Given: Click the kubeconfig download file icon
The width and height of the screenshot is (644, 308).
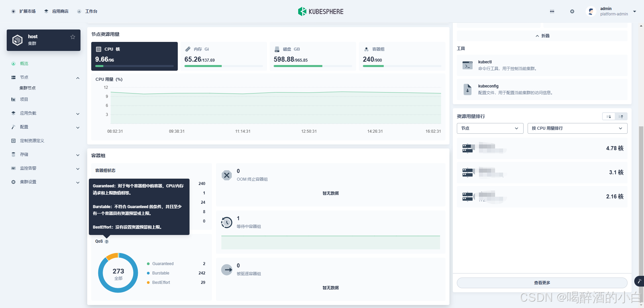Looking at the screenshot, I should click(468, 89).
